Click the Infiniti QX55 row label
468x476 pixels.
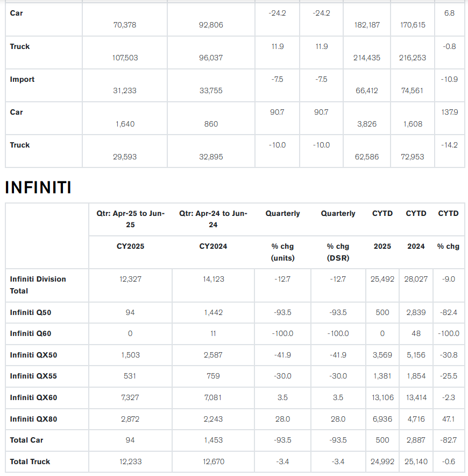tap(33, 376)
